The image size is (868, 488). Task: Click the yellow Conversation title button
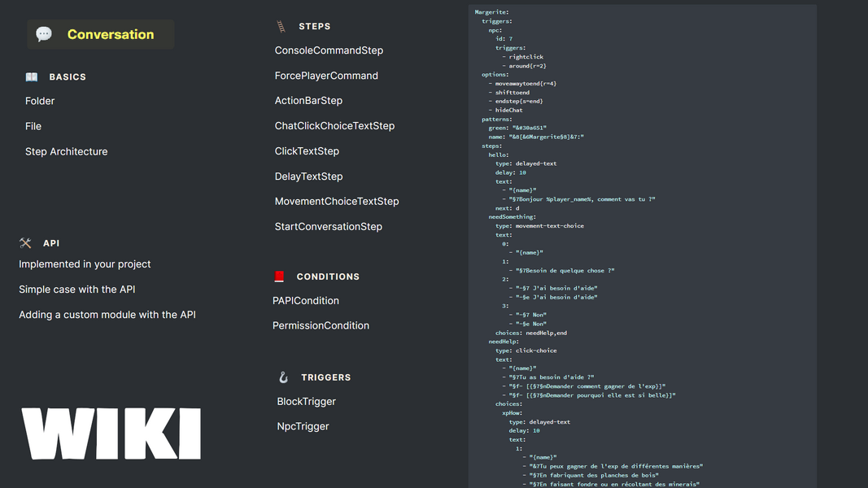(x=111, y=34)
